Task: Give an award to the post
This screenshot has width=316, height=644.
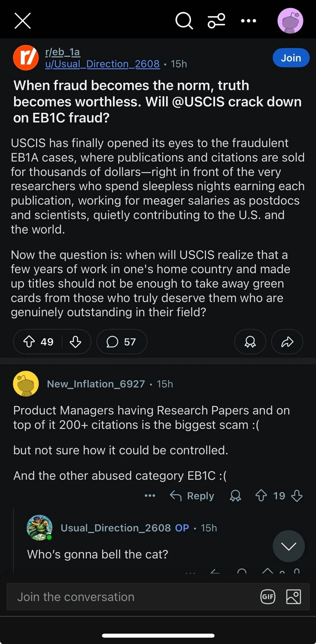Action: [x=250, y=342]
